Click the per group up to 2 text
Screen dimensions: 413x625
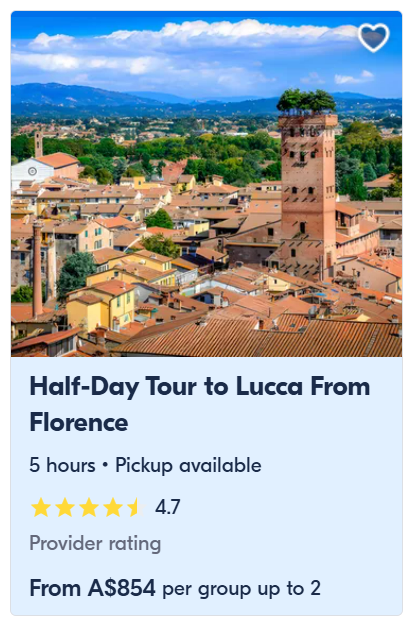click(242, 589)
